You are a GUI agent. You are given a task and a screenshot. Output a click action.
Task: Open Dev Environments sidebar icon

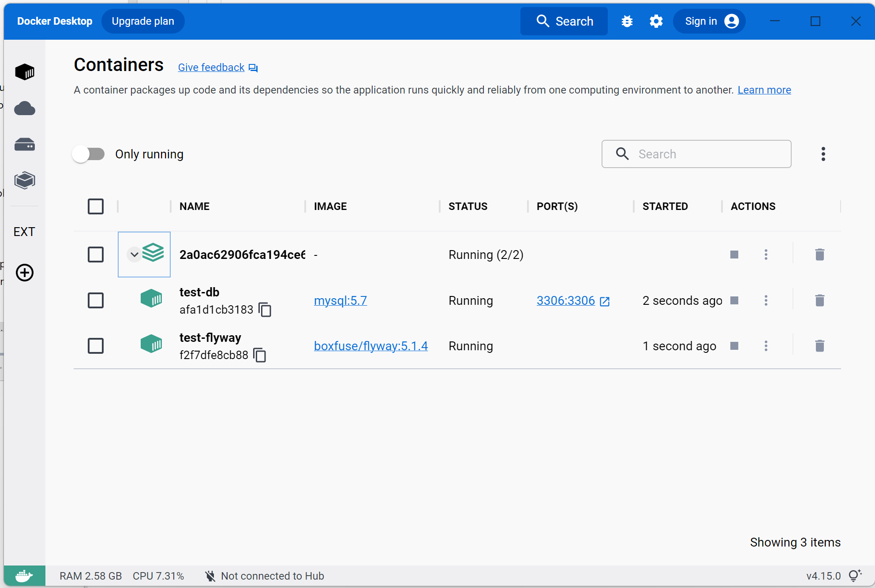25,180
